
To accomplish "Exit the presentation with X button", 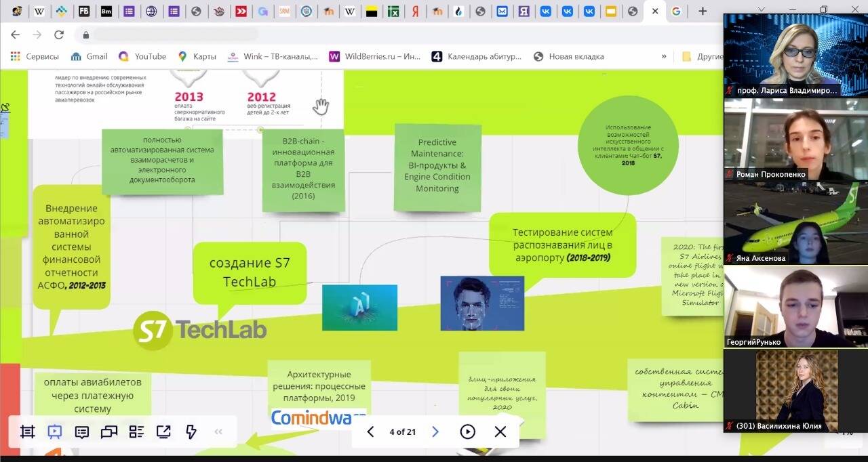I will pyautogui.click(x=500, y=432).
